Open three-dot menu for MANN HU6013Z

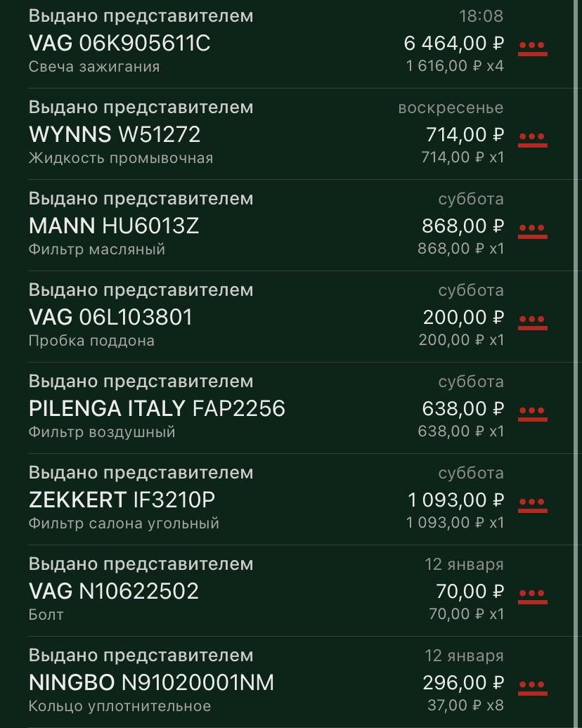point(532,229)
